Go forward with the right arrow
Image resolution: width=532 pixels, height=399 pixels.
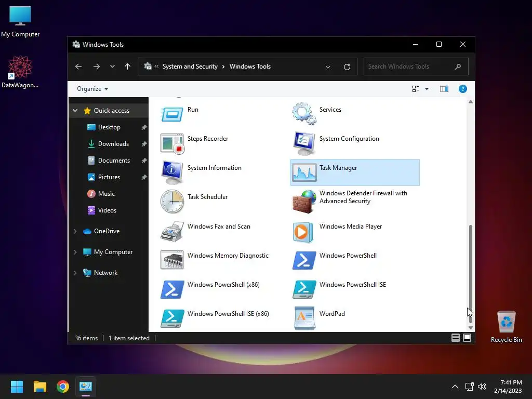point(97,66)
